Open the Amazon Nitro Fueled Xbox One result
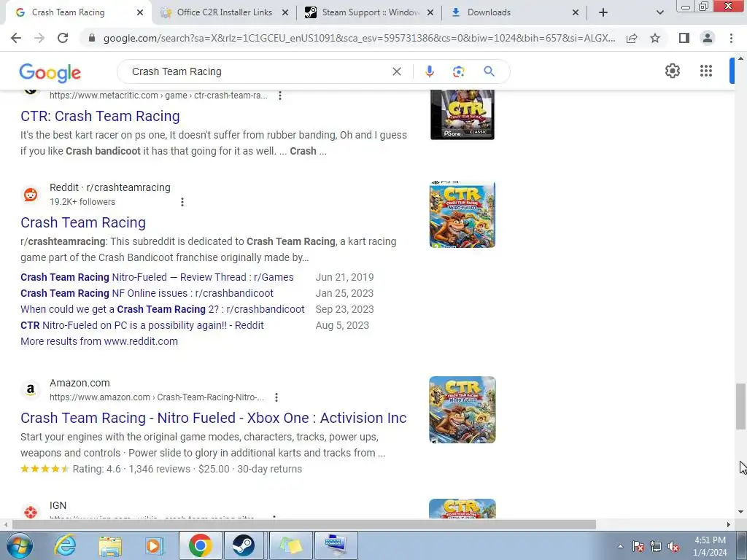The image size is (747, 560). pyautogui.click(x=214, y=418)
